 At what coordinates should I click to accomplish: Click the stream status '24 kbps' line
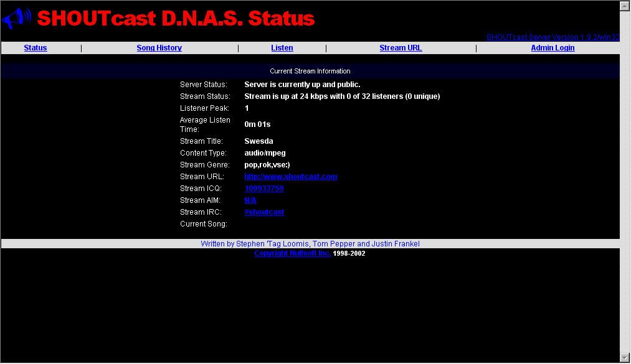(x=342, y=96)
